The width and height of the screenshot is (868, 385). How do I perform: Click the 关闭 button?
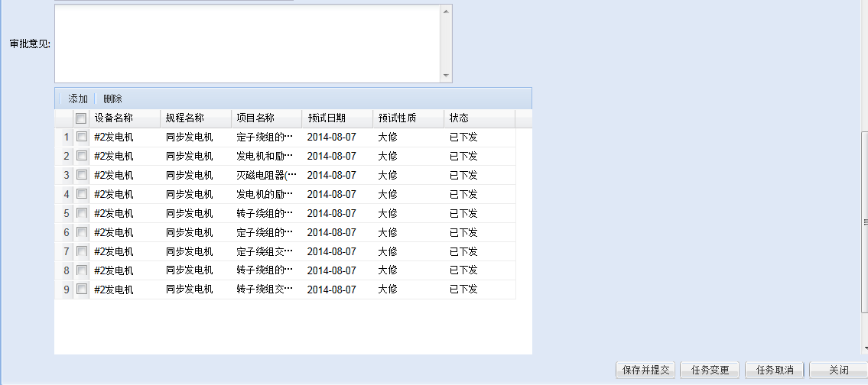[x=838, y=370]
